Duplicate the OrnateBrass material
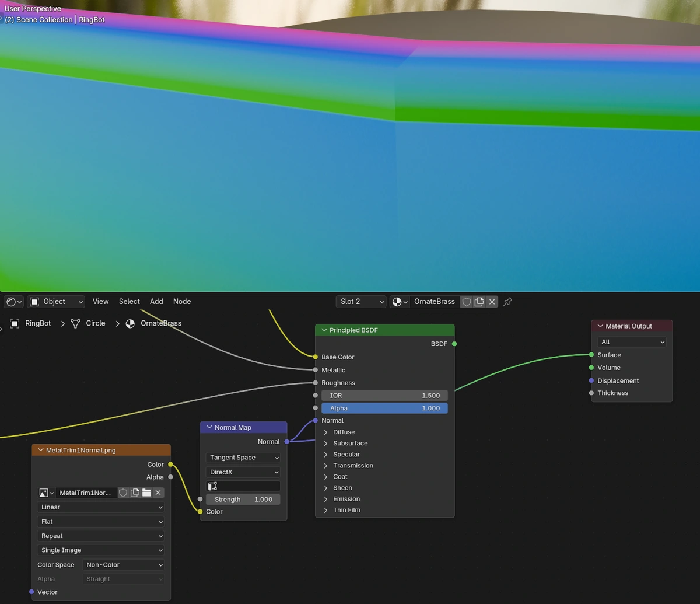700x604 pixels. click(x=480, y=302)
